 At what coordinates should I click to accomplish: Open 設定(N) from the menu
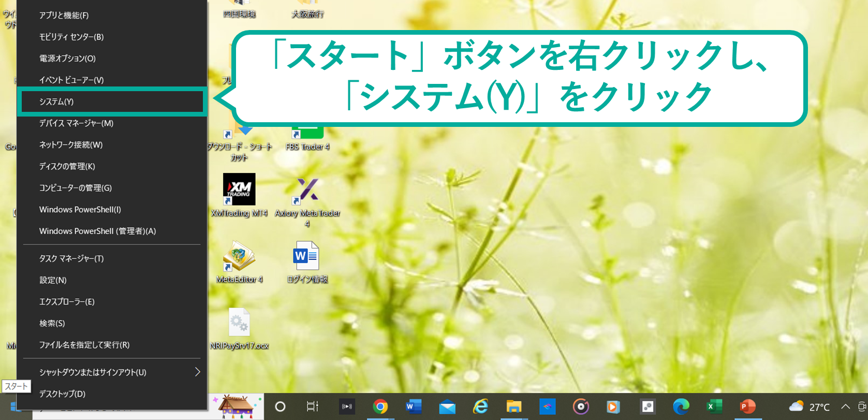[x=112, y=280]
